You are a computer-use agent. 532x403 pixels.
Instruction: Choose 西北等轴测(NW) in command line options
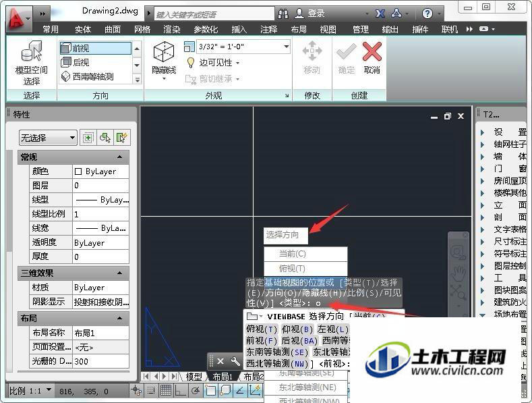278,364
